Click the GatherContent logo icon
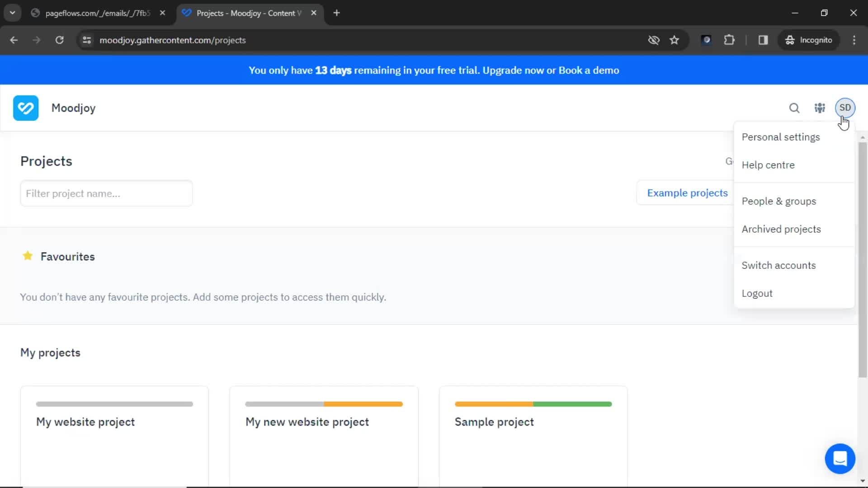This screenshot has width=868, height=488. 26,108
